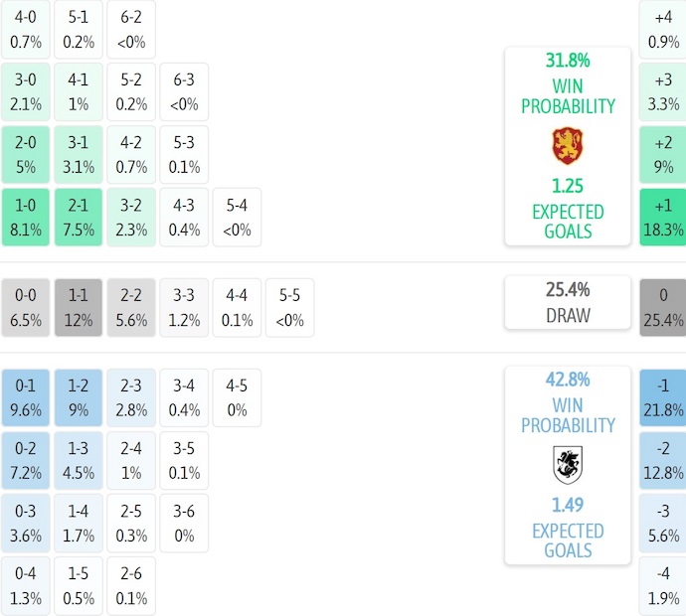Viewport: 686px width, 616px height.
Task: Pick the 0-0 score cell
Action: pos(26,308)
